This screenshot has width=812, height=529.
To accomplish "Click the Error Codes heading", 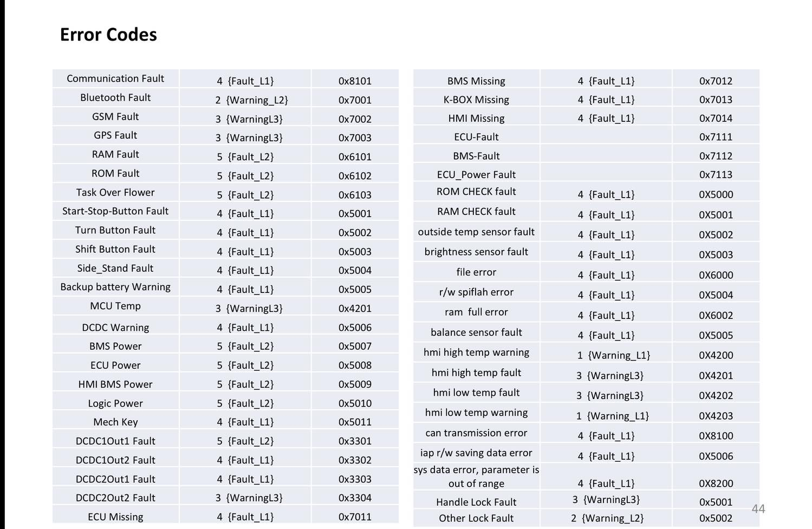I will click(108, 35).
